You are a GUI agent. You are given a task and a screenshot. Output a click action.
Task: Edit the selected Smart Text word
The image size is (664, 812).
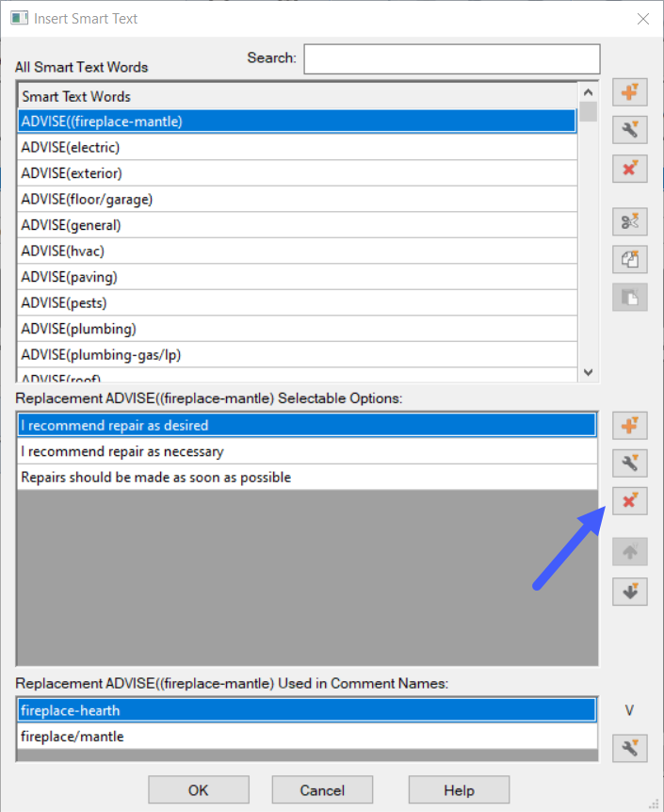click(x=629, y=130)
